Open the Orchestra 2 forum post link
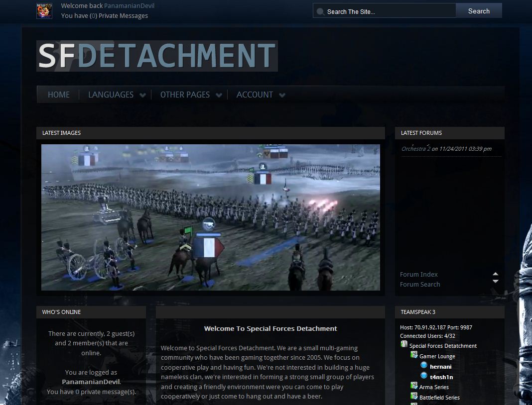The height and width of the screenshot is (405, 532). (x=416, y=148)
